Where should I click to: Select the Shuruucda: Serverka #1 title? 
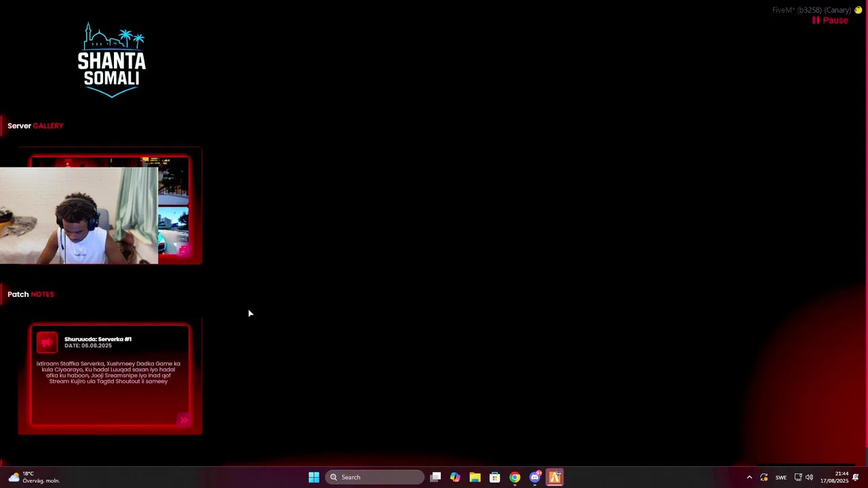pyautogui.click(x=98, y=339)
